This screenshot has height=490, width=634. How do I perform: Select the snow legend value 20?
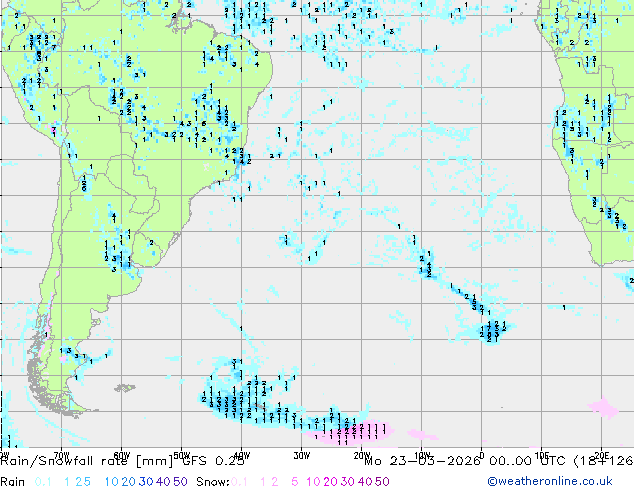[330, 482]
